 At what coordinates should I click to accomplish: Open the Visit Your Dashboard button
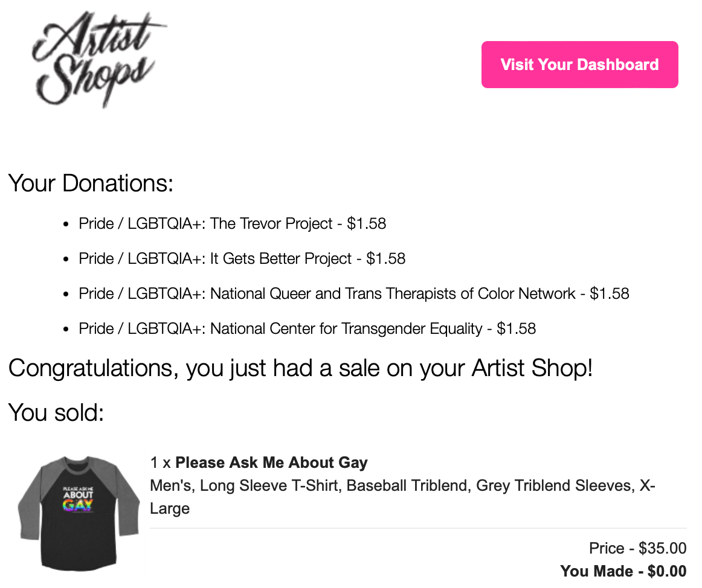point(579,65)
